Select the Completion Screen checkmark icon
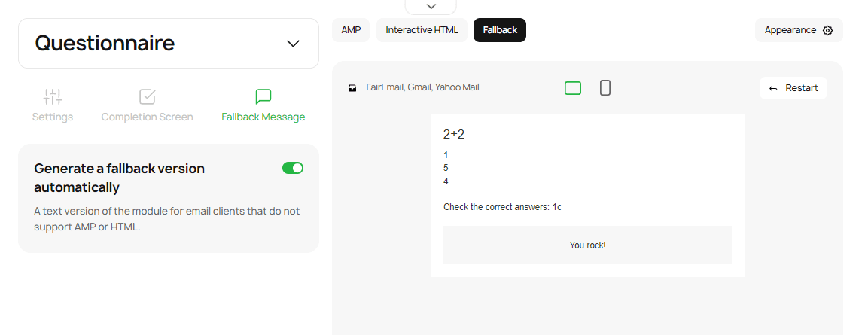 (x=148, y=97)
